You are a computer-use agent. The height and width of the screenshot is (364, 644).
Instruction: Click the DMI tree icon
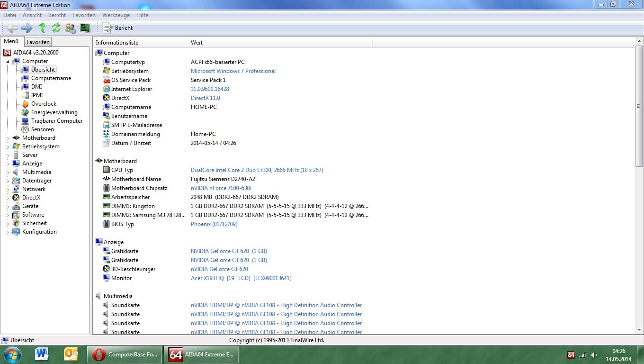pyautogui.click(x=25, y=87)
